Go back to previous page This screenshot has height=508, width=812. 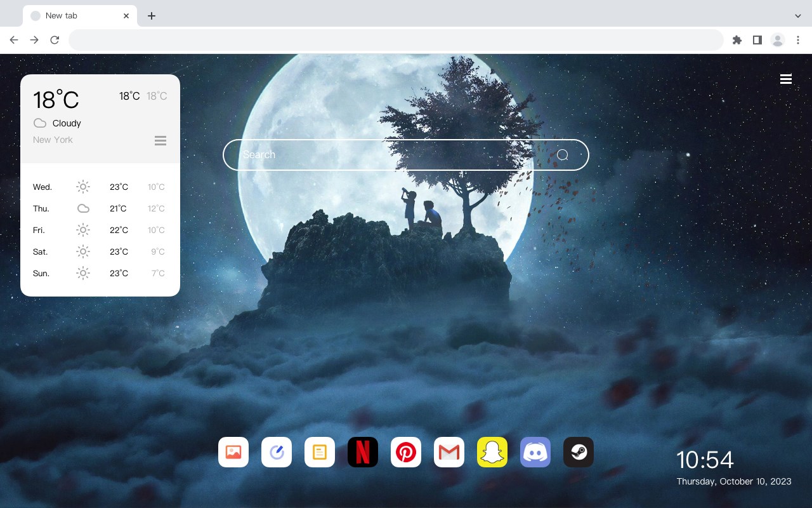point(14,40)
